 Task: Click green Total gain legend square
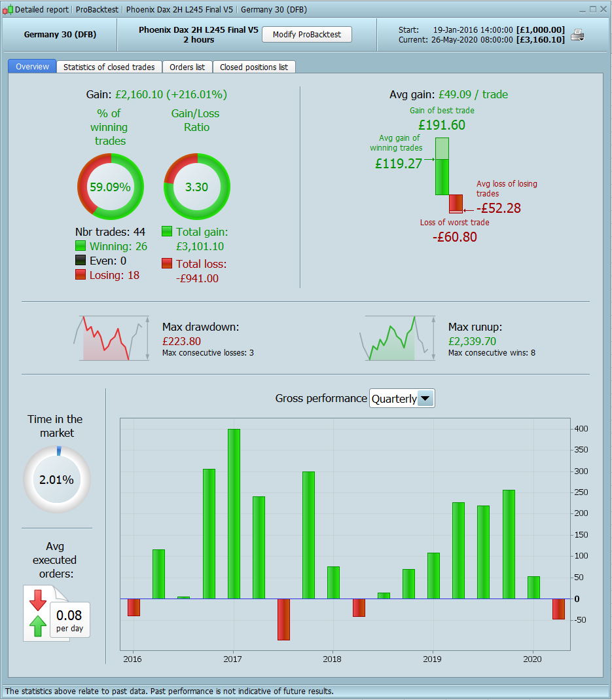pyautogui.click(x=167, y=231)
